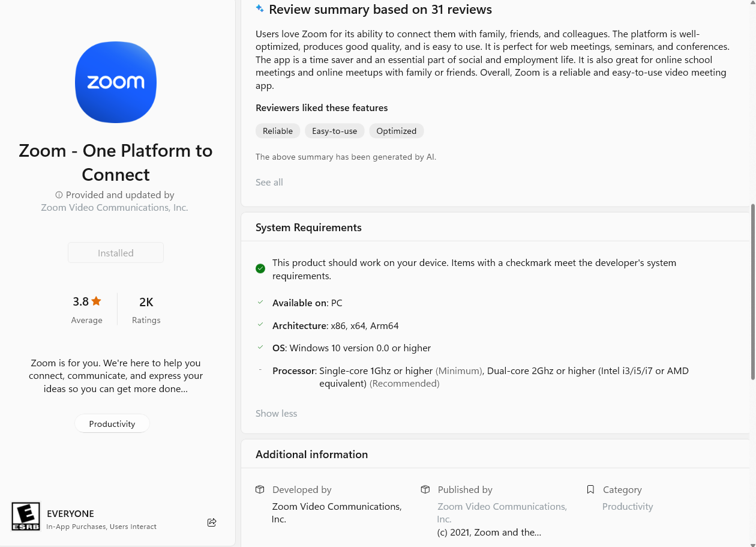Image resolution: width=756 pixels, height=547 pixels.
Task: Click the orange star rating icon
Action: point(96,301)
